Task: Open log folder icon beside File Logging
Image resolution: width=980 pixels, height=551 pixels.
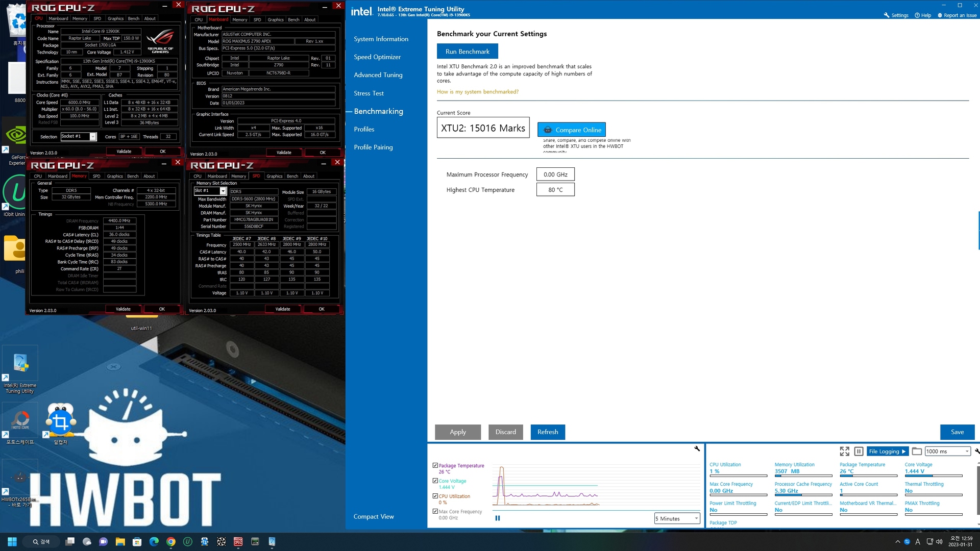Action: point(917,451)
